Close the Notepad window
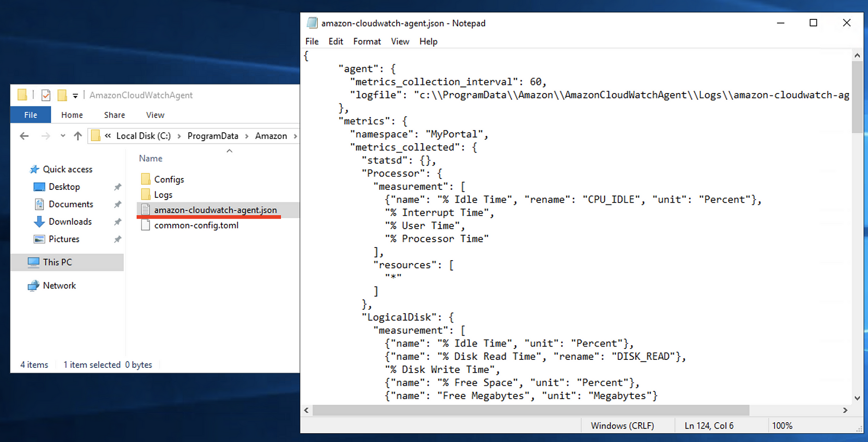Viewport: 868px width, 442px height. (x=847, y=23)
